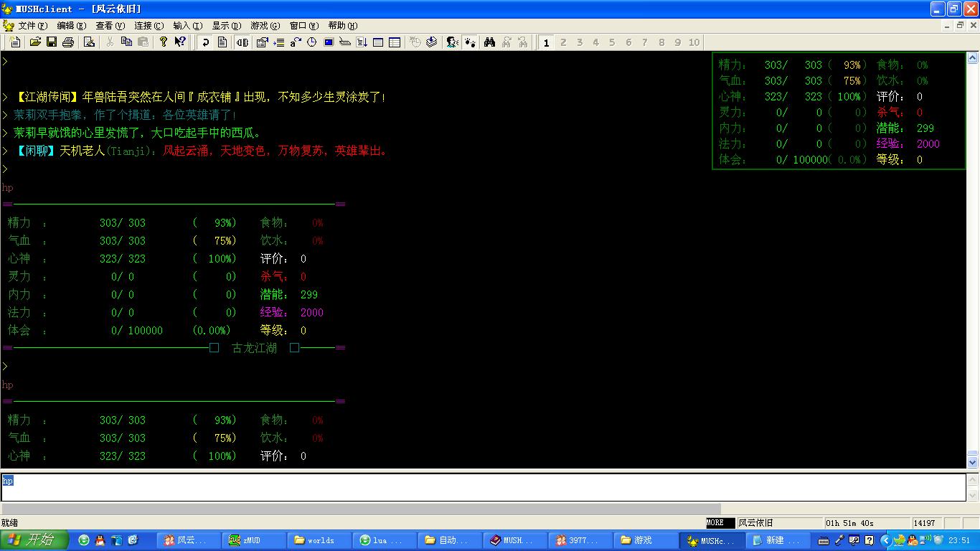The width and height of the screenshot is (980, 551).
Task: Click the binoculars Find icon
Action: [489, 42]
